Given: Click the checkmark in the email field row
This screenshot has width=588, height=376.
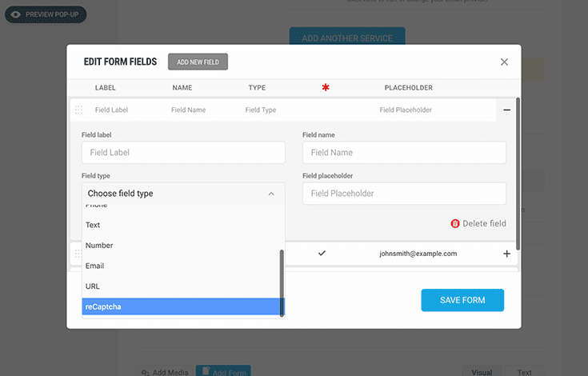Looking at the screenshot, I should click(x=322, y=254).
